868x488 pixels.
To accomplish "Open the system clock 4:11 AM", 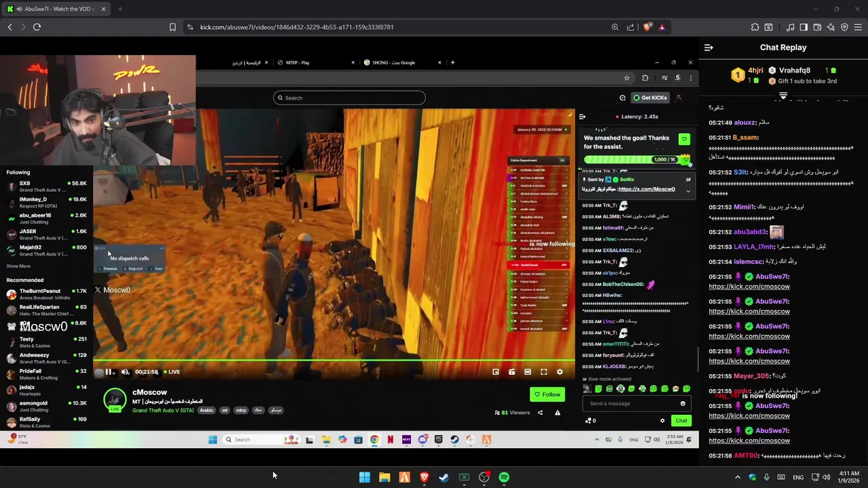I will (849, 477).
